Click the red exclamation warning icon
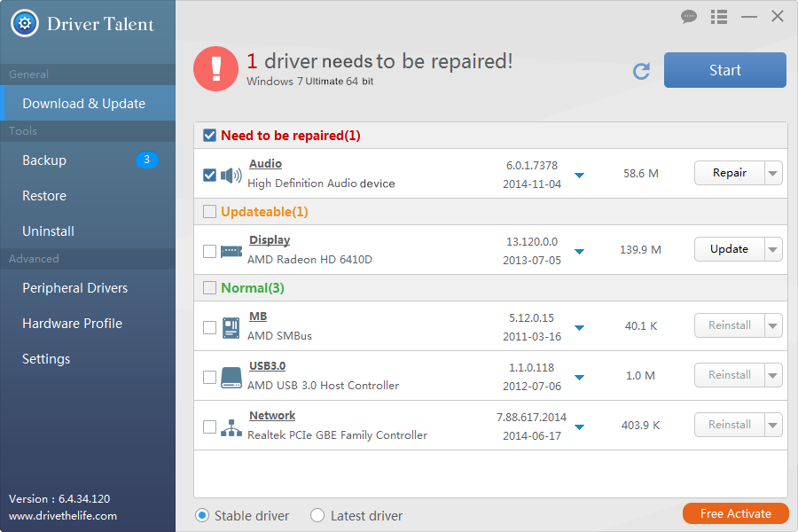The width and height of the screenshot is (798, 532). (x=215, y=69)
